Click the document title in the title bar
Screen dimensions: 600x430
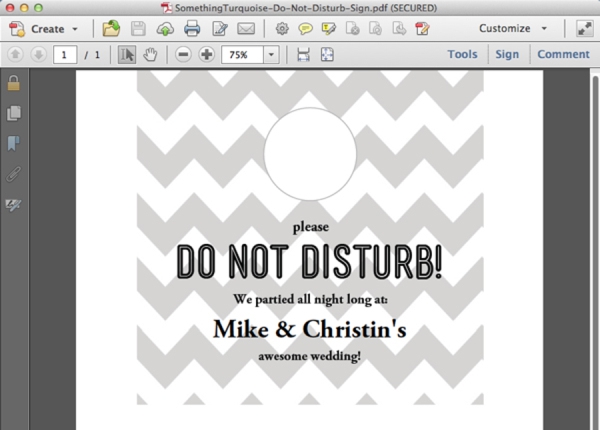pyautogui.click(x=305, y=8)
